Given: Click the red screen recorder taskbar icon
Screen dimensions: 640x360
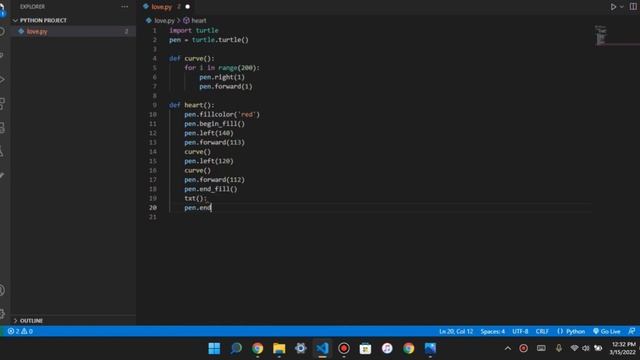Looking at the screenshot, I should coord(344,348).
